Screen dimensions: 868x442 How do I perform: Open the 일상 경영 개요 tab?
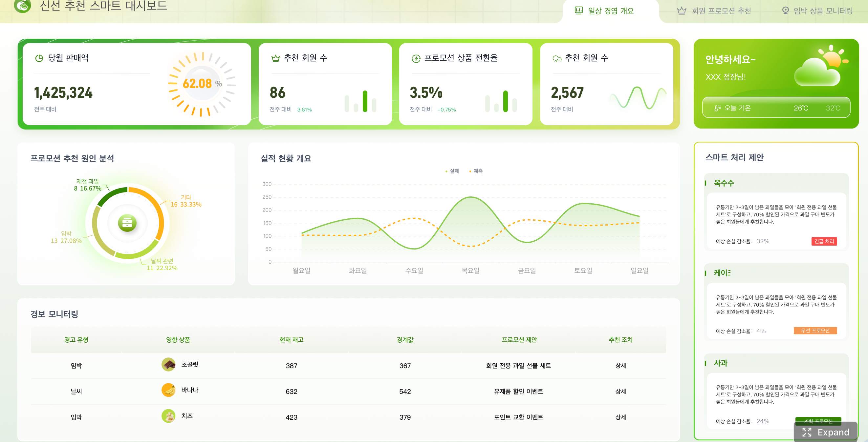(604, 11)
